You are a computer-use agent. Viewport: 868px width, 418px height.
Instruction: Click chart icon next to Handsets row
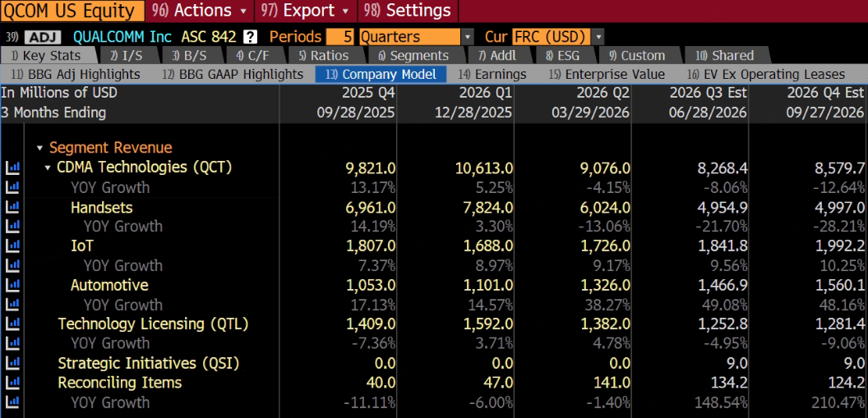[12, 207]
